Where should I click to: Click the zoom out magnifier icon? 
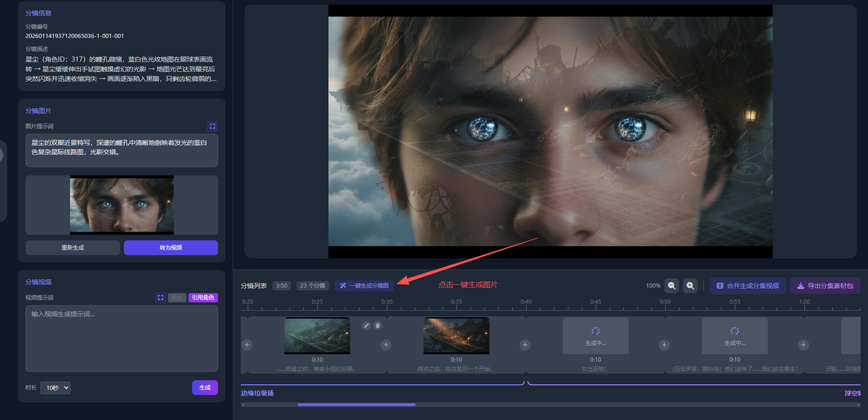(x=671, y=286)
